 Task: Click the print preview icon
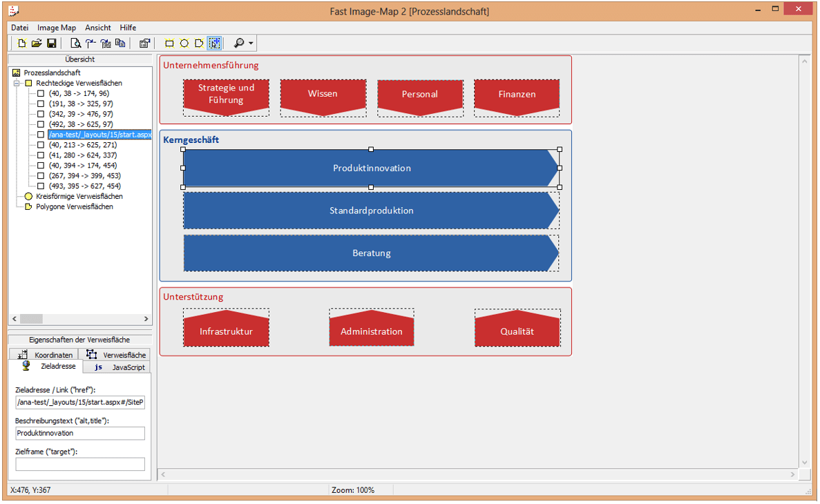point(76,43)
